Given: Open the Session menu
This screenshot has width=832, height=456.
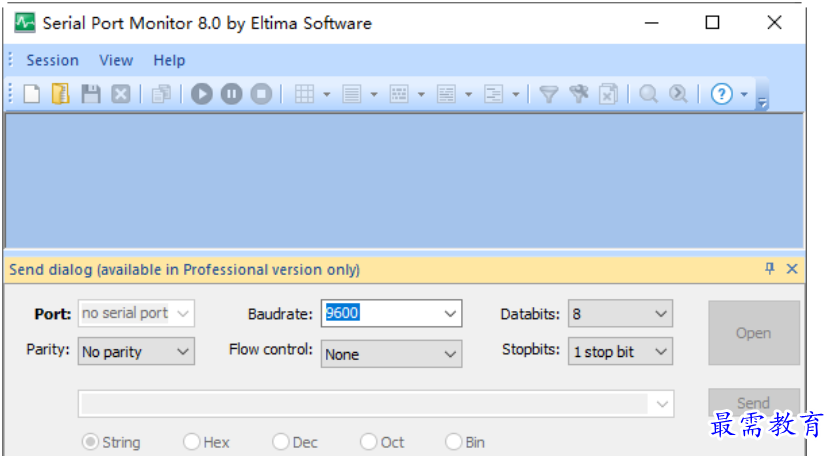Looking at the screenshot, I should click(x=53, y=61).
